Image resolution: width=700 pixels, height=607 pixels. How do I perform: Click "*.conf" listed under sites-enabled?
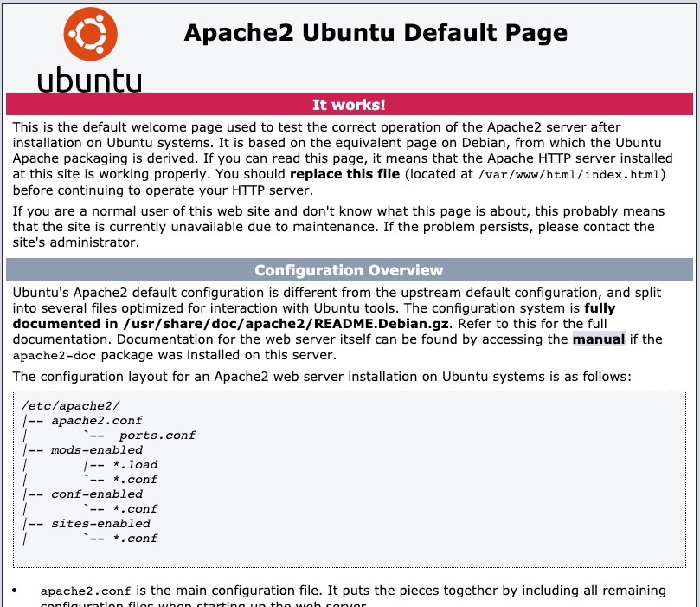pos(135,539)
